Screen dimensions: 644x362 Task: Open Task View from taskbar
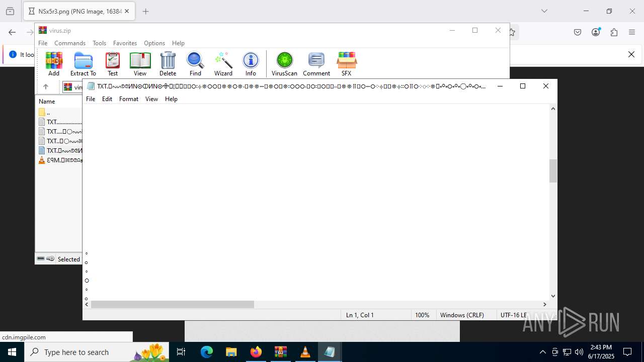[x=182, y=352]
